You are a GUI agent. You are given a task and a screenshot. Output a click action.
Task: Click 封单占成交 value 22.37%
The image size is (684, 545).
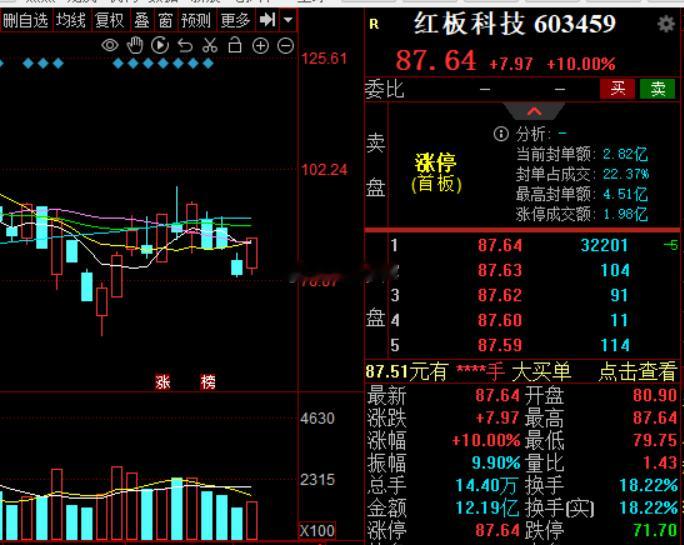[x=626, y=174]
